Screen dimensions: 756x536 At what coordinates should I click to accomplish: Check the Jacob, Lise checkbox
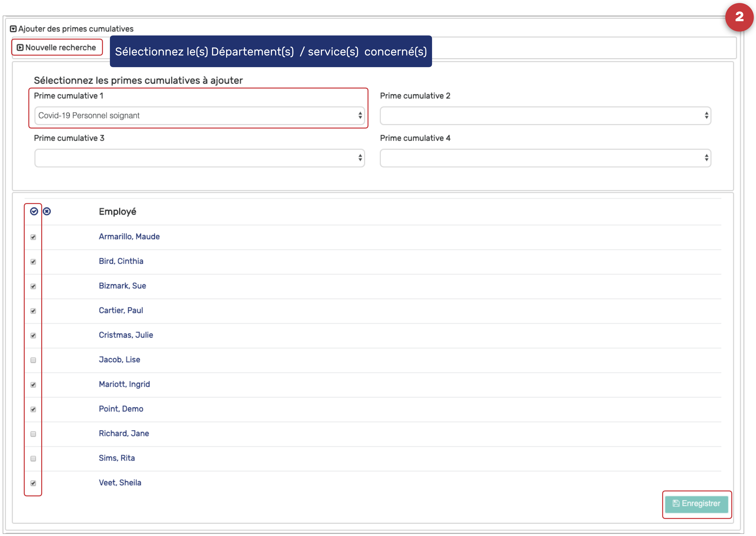click(33, 360)
